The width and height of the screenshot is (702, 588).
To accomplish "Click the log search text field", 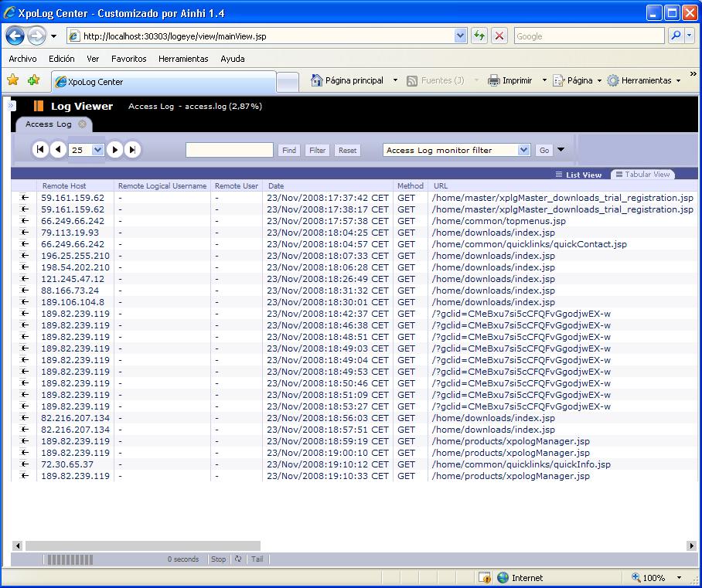I will pyautogui.click(x=229, y=150).
